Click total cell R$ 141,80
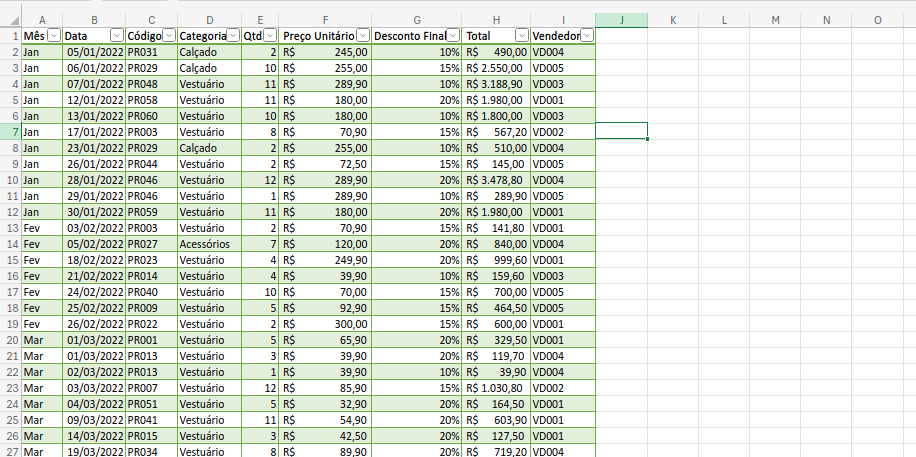The image size is (916, 457). point(496,227)
